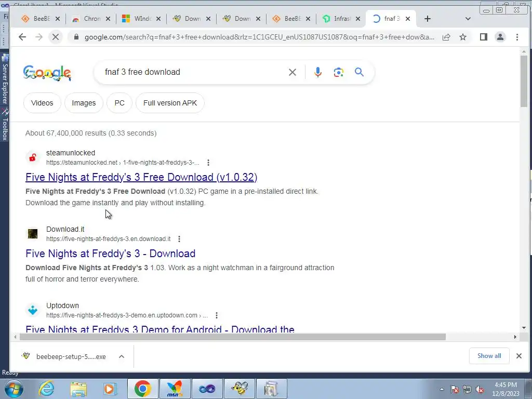Close the fnaf 3 tab
Viewport: 532px width, 399px height.
click(408, 19)
